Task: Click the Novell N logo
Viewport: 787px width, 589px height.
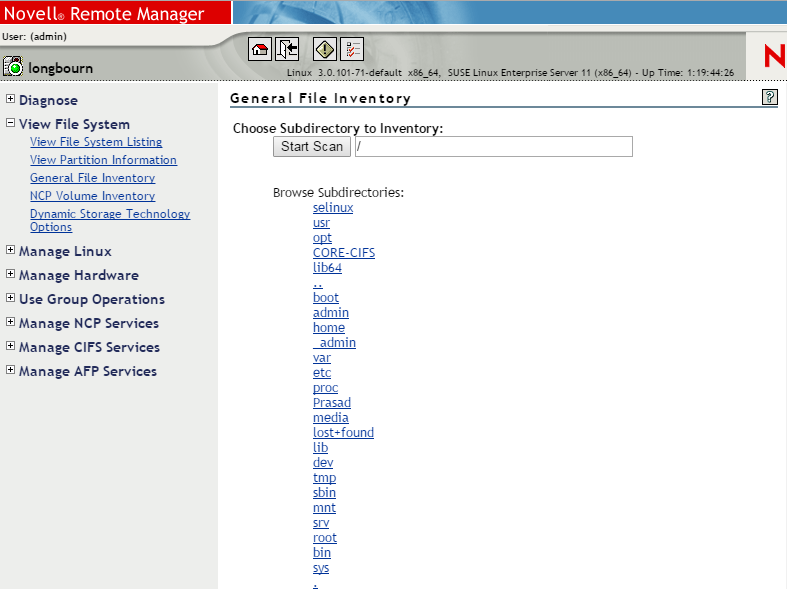Action: pyautogui.click(x=774, y=56)
